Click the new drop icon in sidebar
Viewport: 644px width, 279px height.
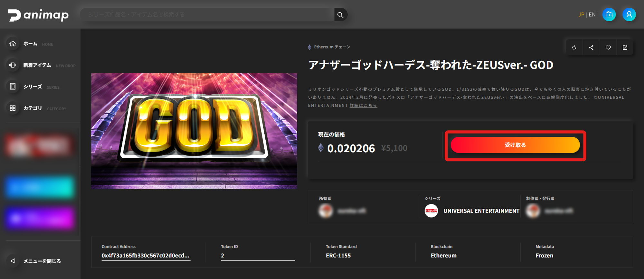[x=13, y=65]
